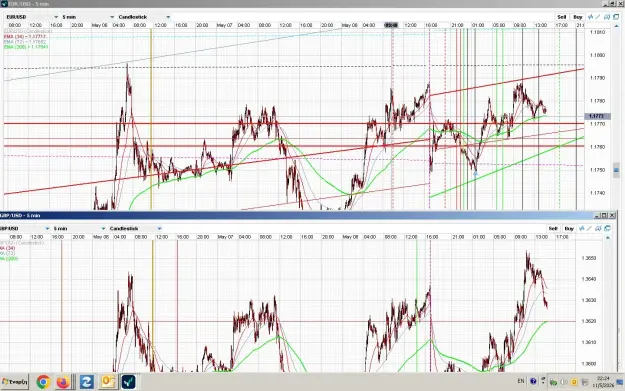The height and width of the screenshot is (391, 625).
Task: Click the system tray clock showing 22:24
Action: click(x=603, y=381)
